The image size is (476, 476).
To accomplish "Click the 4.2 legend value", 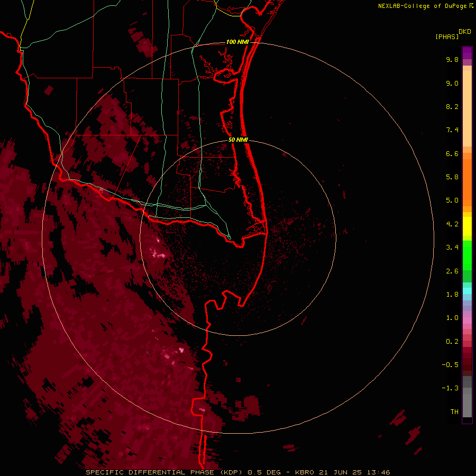I will [452, 224].
